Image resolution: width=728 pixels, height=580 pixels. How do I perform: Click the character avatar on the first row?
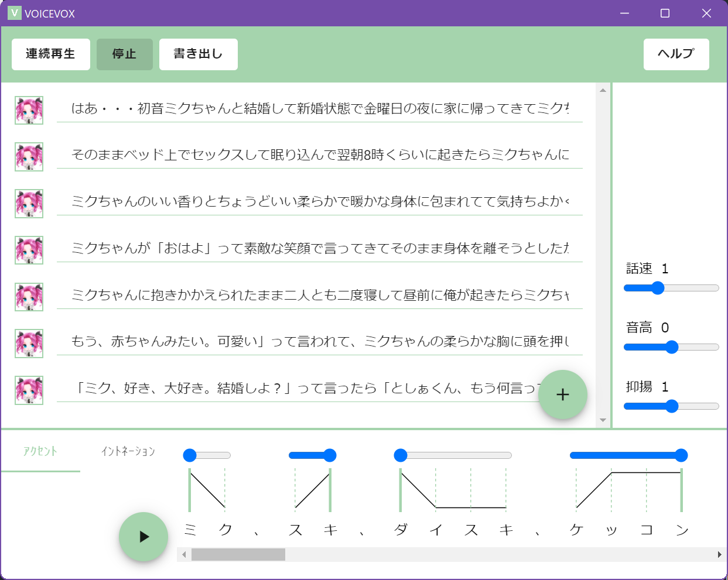(29, 110)
